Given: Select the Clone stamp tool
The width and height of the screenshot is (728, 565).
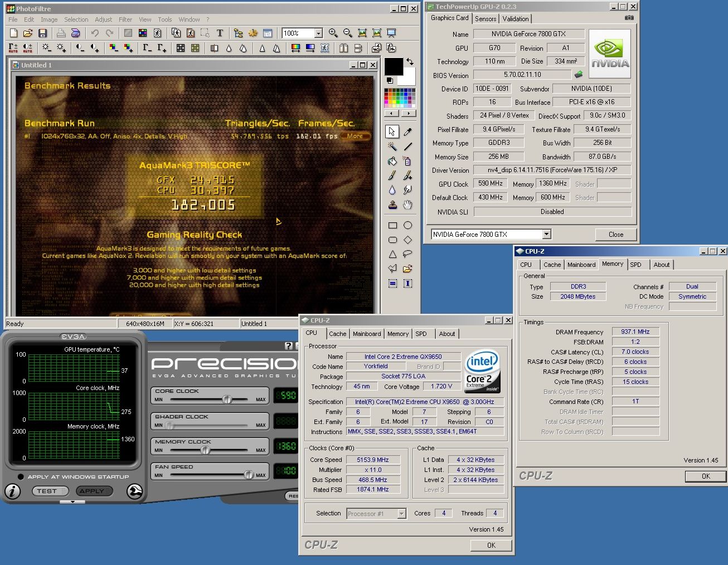Looking at the screenshot, I should click(x=392, y=204).
